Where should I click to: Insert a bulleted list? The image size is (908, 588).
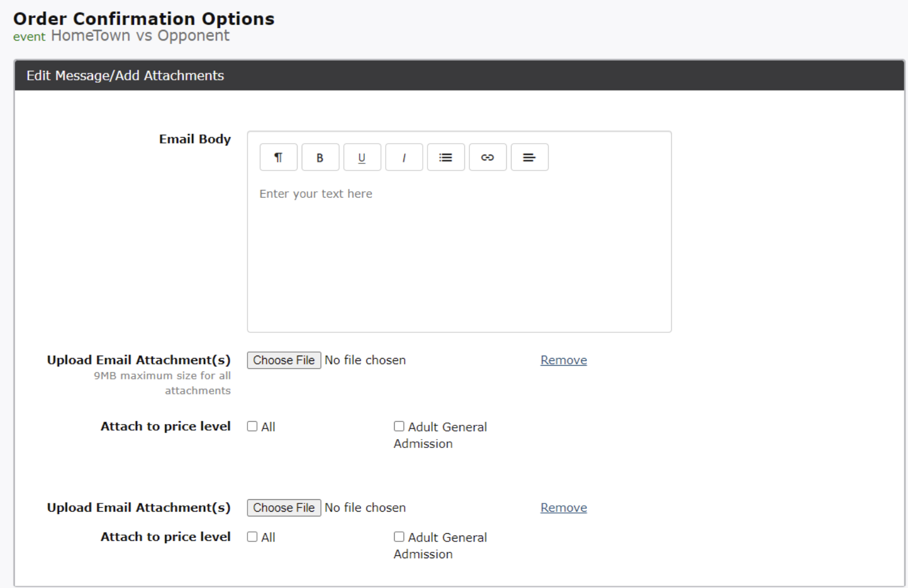point(445,157)
